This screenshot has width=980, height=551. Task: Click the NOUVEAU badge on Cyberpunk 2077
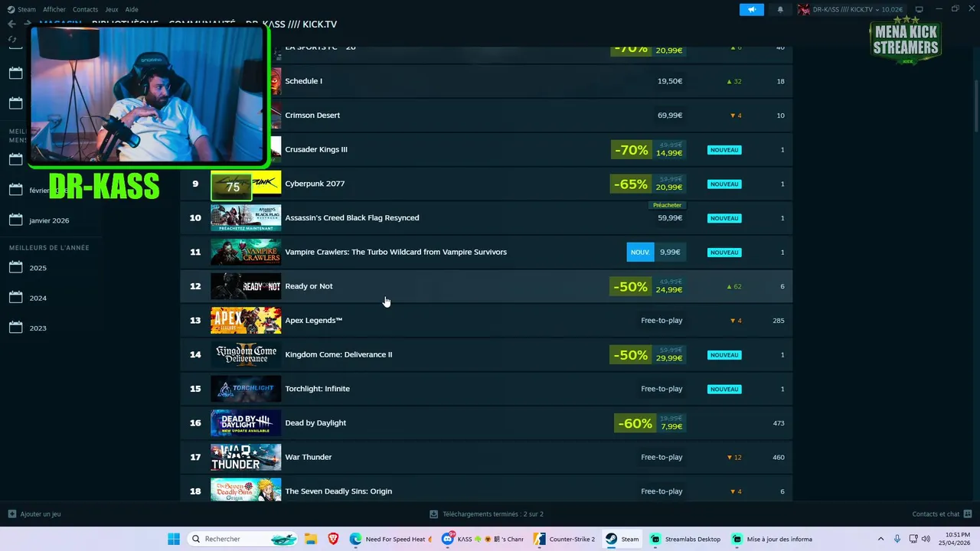tap(724, 184)
